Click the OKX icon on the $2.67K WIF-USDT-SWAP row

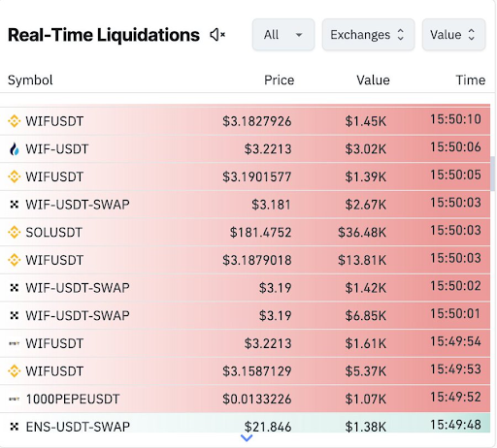point(14,205)
